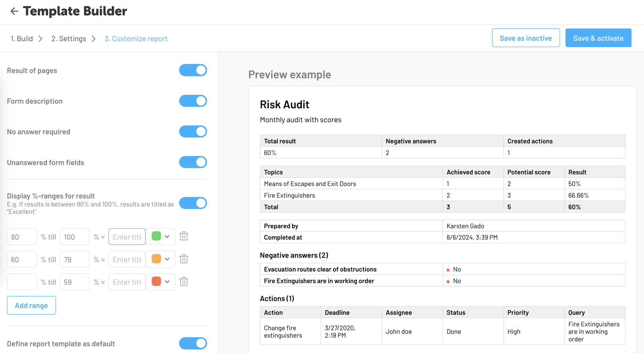The width and height of the screenshot is (644, 353).
Task: Focus the title field for 60-79 range
Action: [x=127, y=259]
